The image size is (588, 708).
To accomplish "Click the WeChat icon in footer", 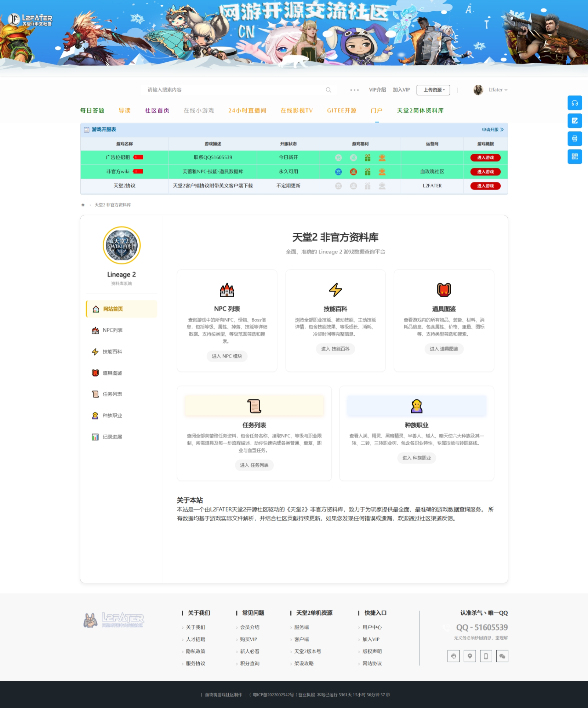I will tap(502, 656).
